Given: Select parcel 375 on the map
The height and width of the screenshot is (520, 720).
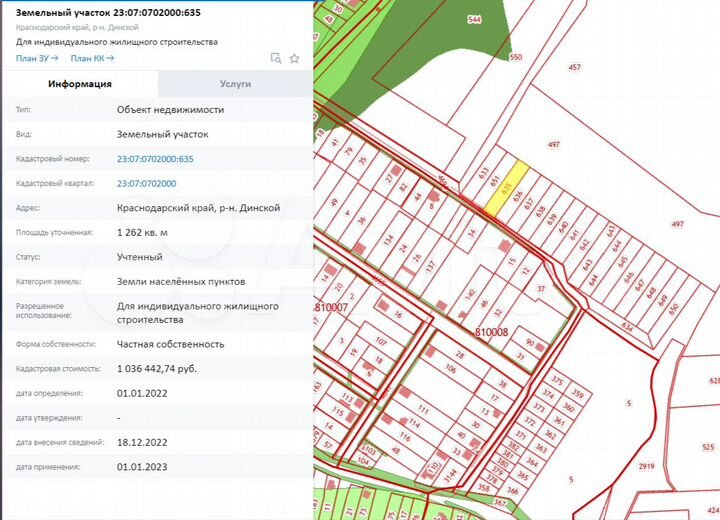Looking at the screenshot, I should (557, 380).
